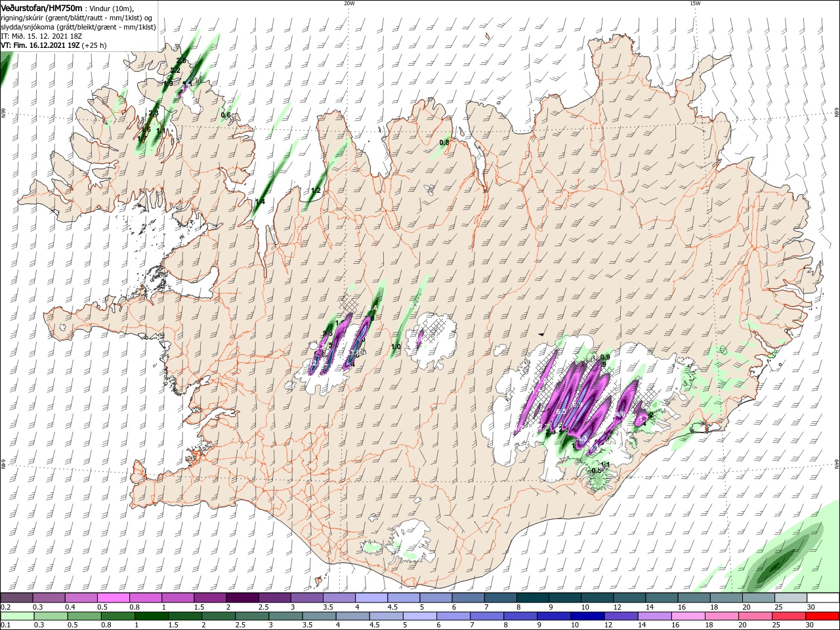Pick top-row legend swatch labeled 14
The width and height of the screenshot is (840, 630).
[x=661, y=598]
